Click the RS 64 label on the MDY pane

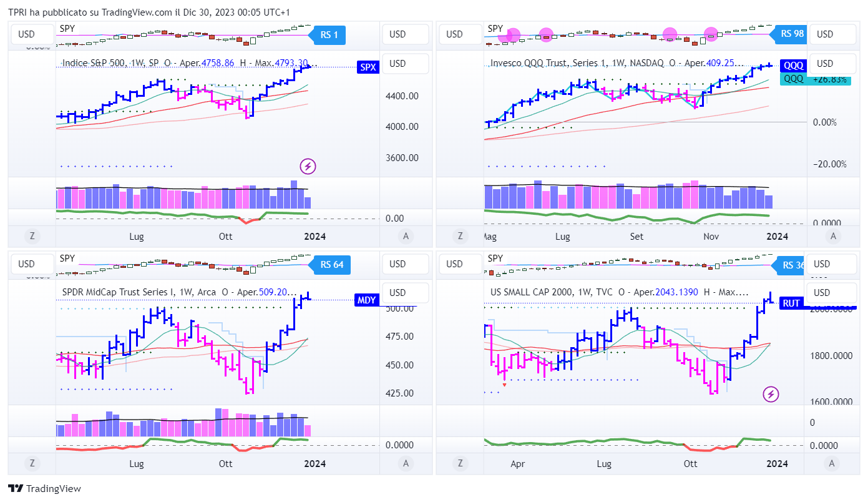point(331,264)
